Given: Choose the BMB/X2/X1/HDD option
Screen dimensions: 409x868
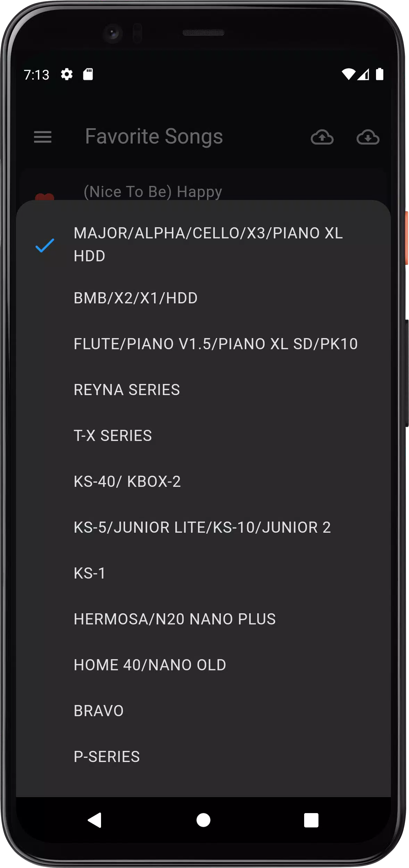Looking at the screenshot, I should coord(203,298).
